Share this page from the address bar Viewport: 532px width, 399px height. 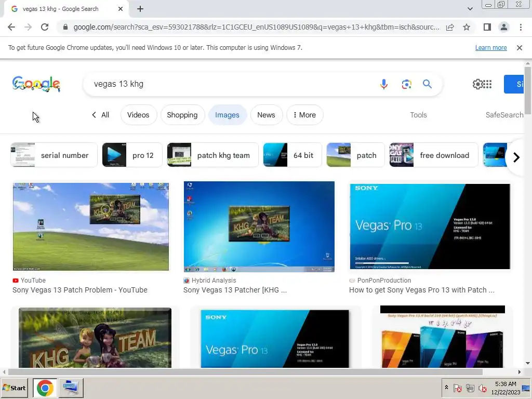coord(450,27)
